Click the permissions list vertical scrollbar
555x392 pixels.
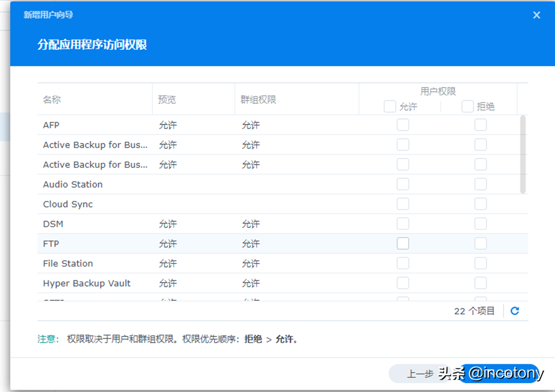[x=523, y=155]
